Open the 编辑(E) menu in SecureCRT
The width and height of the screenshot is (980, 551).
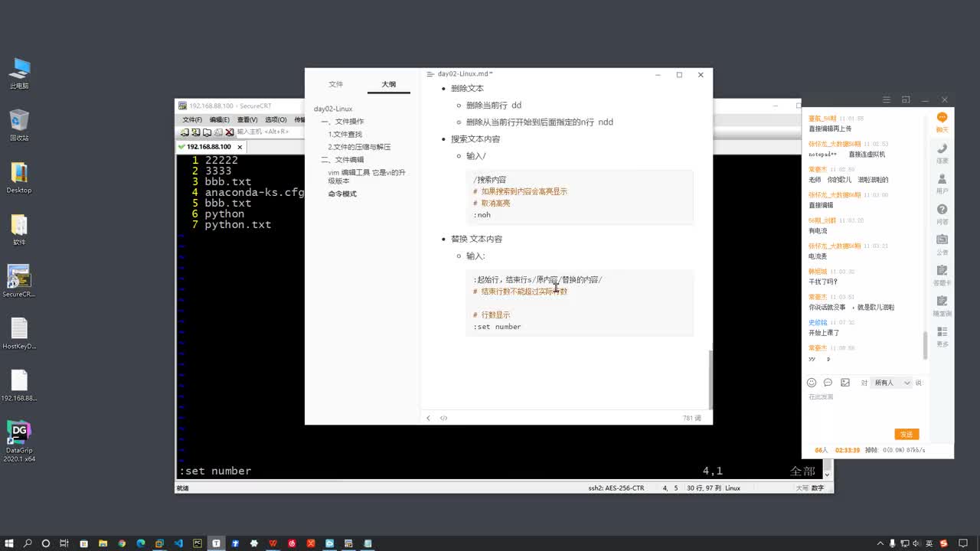pos(220,120)
